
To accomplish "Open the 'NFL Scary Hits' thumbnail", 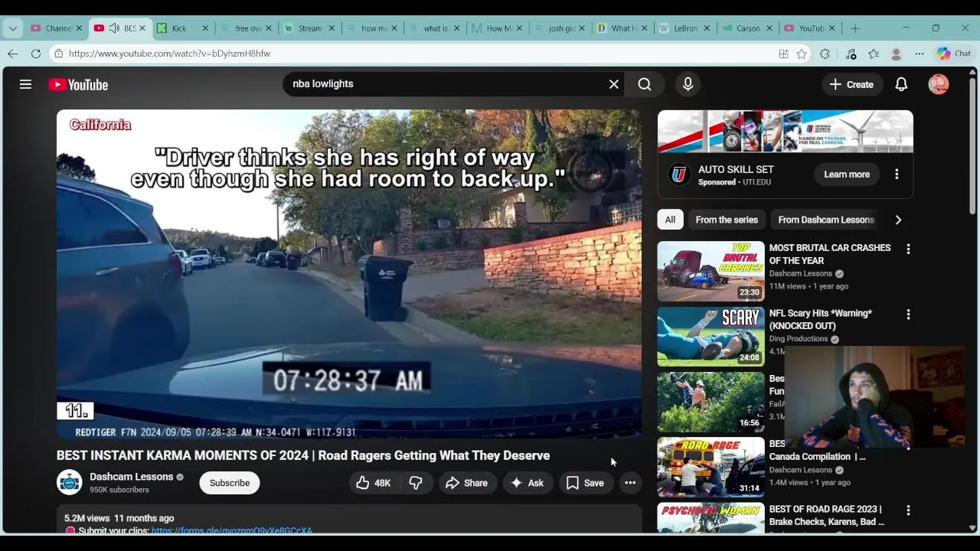I will (x=710, y=337).
